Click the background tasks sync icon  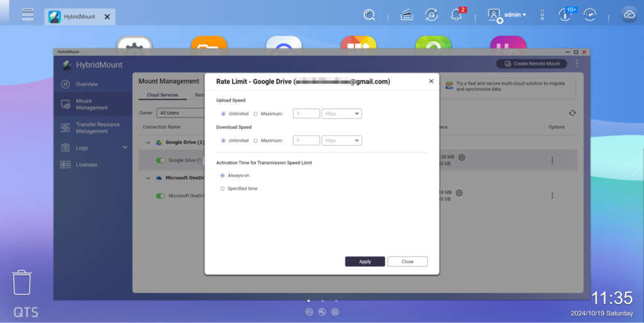[x=431, y=14]
